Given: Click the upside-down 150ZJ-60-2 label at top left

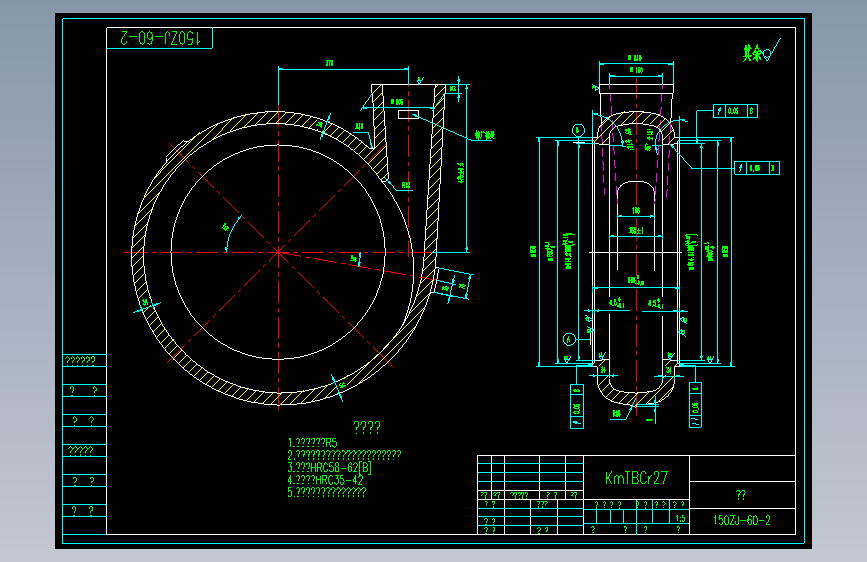Looking at the screenshot, I should [159, 38].
